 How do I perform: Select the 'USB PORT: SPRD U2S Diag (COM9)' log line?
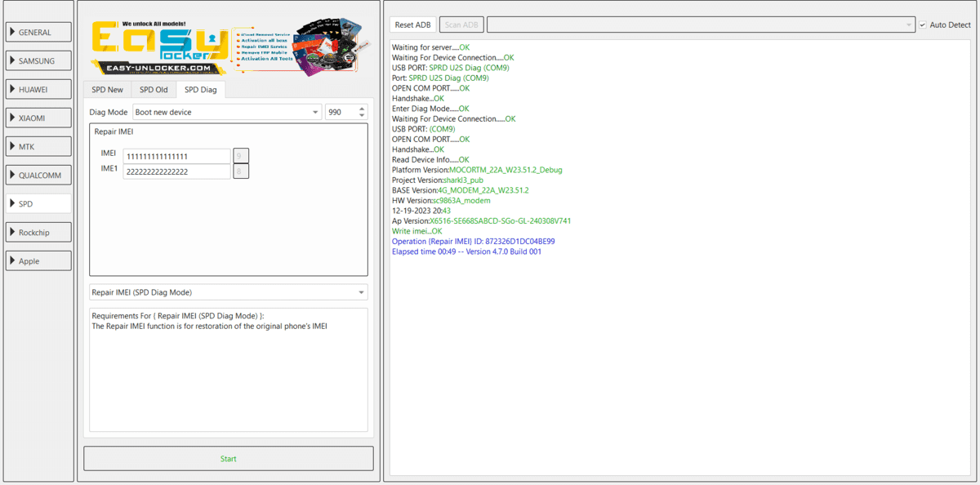tap(450, 68)
